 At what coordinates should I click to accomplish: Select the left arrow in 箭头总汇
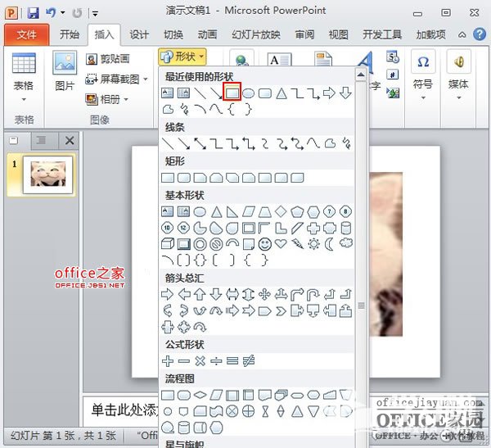pos(184,294)
